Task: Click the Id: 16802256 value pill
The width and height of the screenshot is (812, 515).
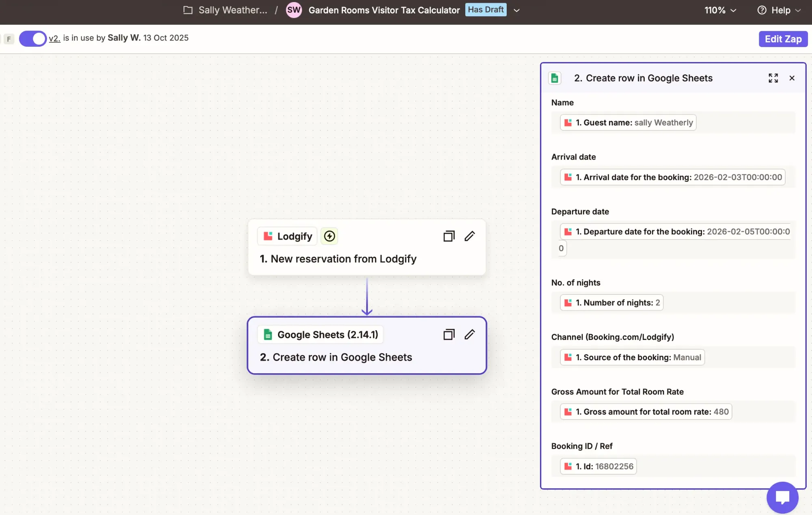Action: (598, 466)
